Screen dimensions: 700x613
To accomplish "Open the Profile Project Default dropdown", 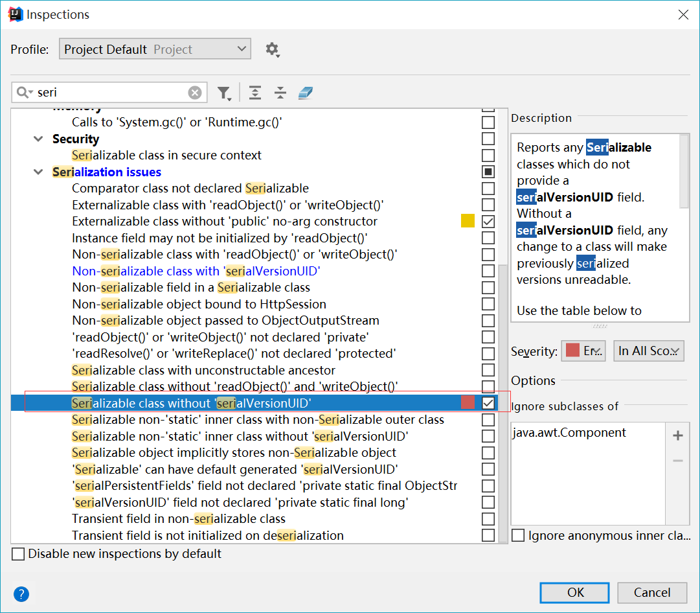I will click(x=155, y=49).
